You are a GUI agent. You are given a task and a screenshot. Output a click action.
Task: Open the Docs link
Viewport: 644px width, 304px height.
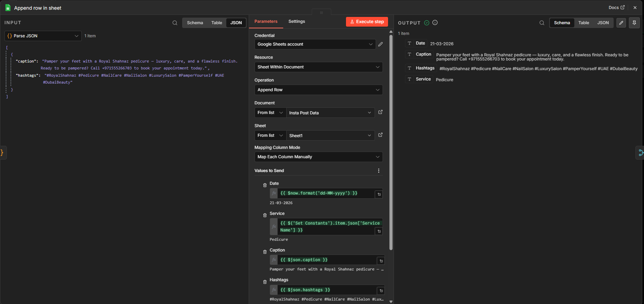(x=616, y=8)
